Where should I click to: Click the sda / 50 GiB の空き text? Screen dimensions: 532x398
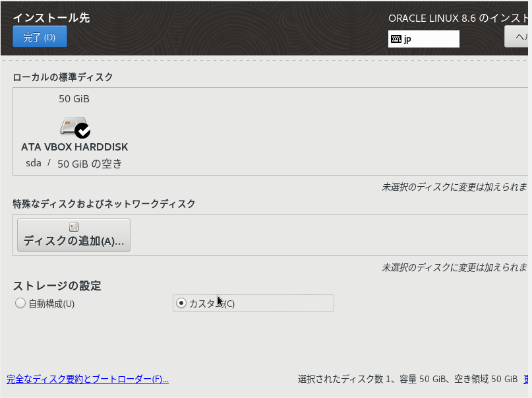tap(74, 164)
